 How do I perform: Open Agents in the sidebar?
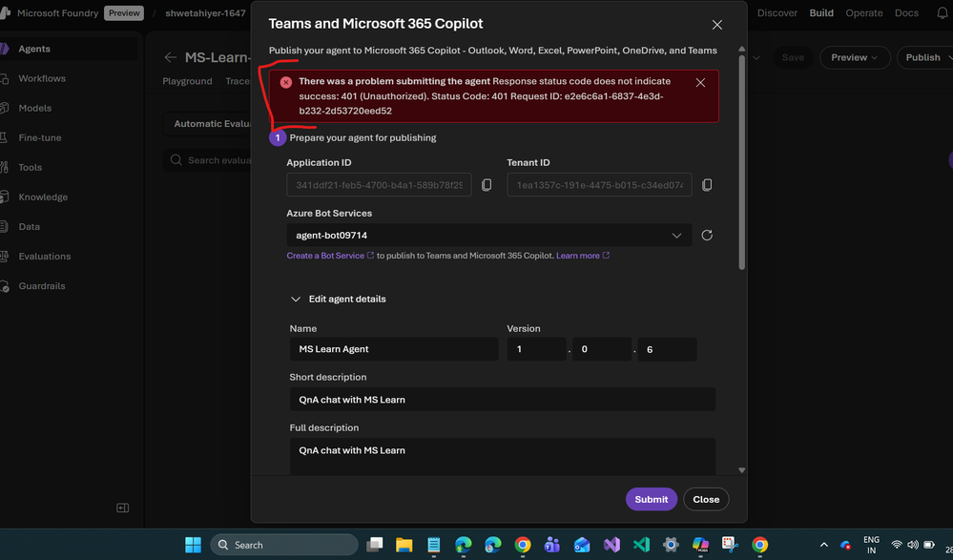tap(34, 49)
